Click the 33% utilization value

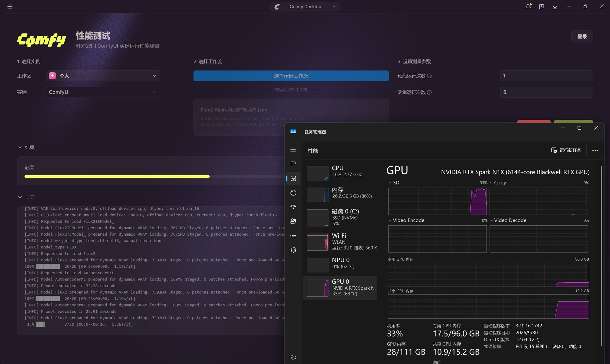point(395,334)
